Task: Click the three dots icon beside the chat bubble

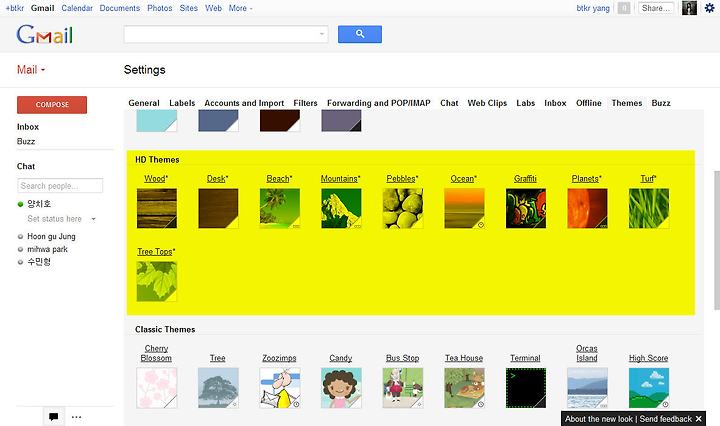Action: click(76, 417)
